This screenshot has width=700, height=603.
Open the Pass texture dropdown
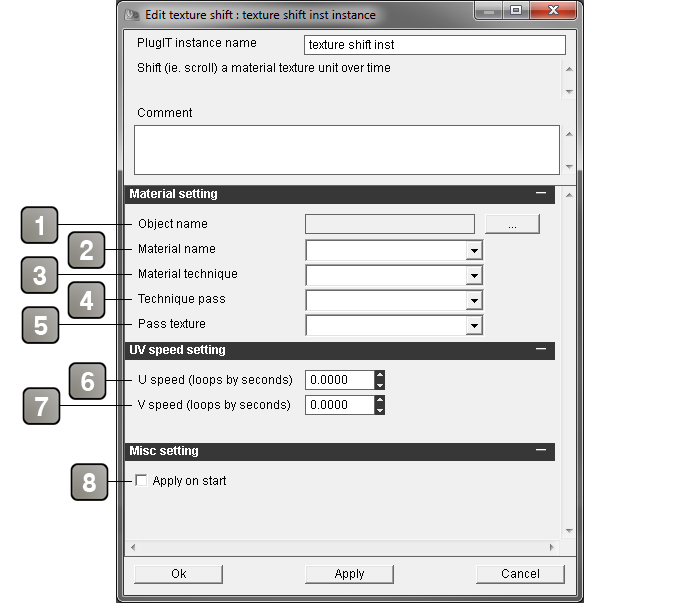click(x=474, y=325)
